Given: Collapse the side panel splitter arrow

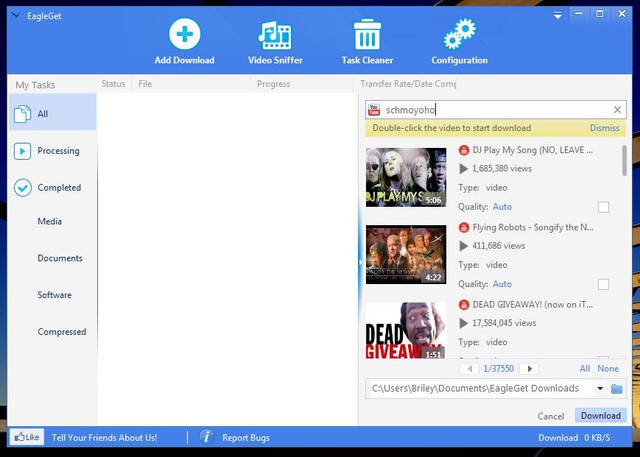Looking at the screenshot, I should [x=360, y=262].
